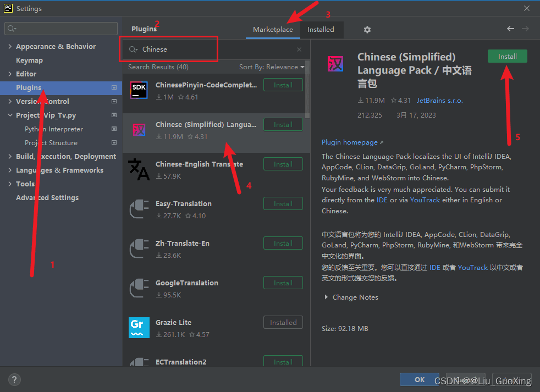Click the GoogleTranslation plugin icon
Viewport: 540px width, 392px height.
(139, 288)
